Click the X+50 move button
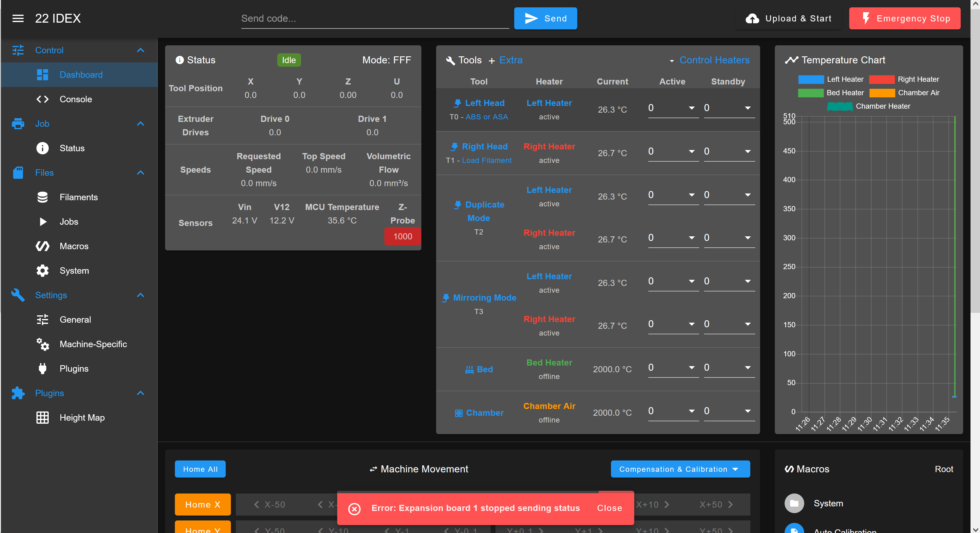 coord(716,505)
